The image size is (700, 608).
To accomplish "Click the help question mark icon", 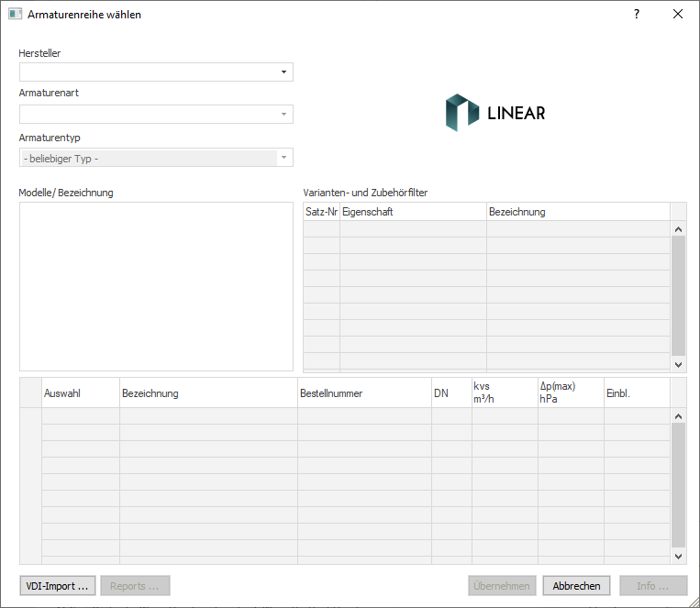I will pyautogui.click(x=637, y=15).
